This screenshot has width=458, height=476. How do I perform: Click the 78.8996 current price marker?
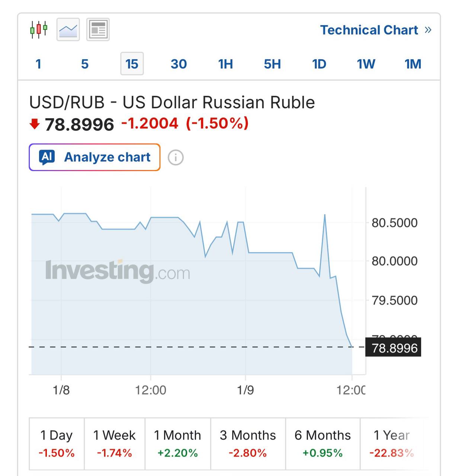coord(394,348)
